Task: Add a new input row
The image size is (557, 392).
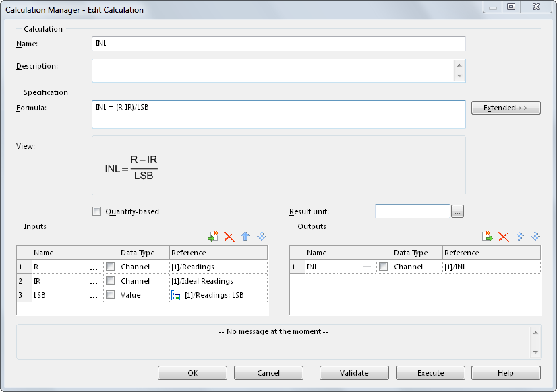Action: [213, 237]
